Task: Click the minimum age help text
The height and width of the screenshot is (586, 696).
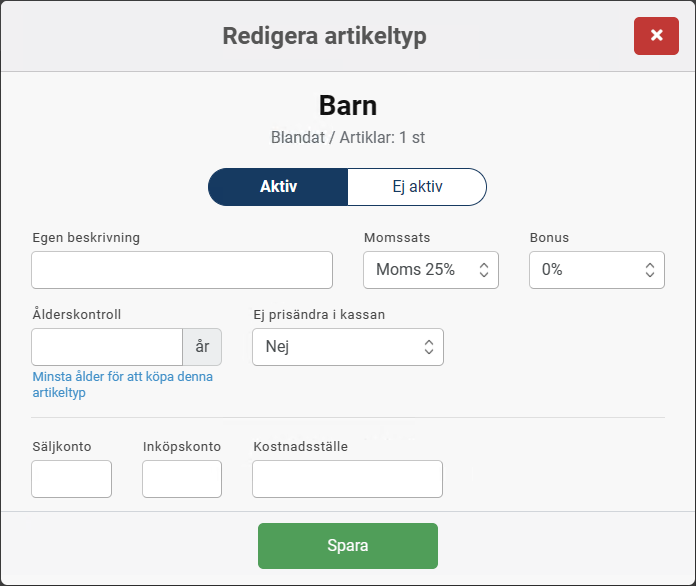Action: click(x=123, y=385)
